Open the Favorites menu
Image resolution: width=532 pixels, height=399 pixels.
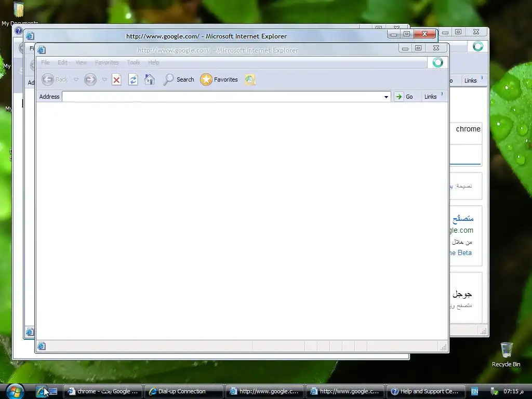[107, 62]
